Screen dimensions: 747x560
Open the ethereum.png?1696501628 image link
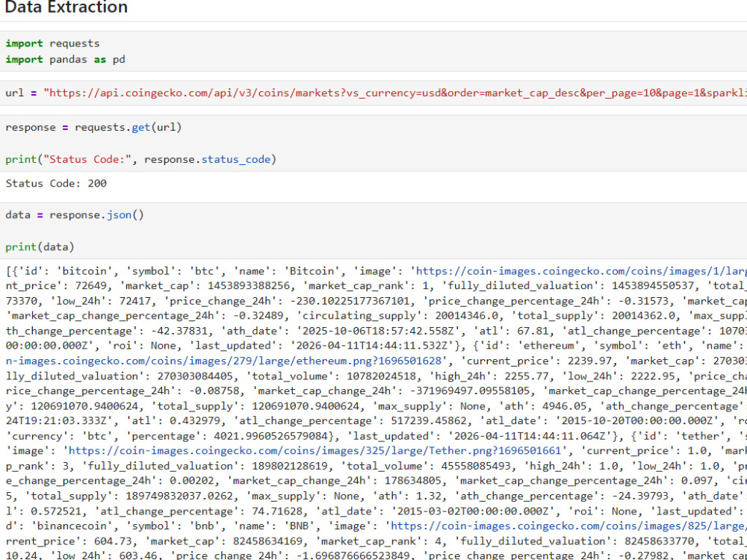[224, 361]
